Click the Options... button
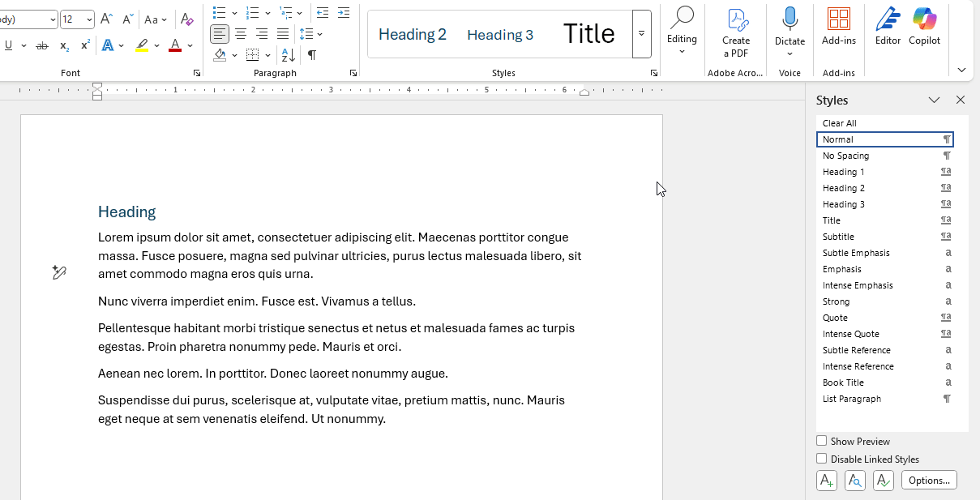Image resolution: width=980 pixels, height=500 pixels. pos(929,481)
